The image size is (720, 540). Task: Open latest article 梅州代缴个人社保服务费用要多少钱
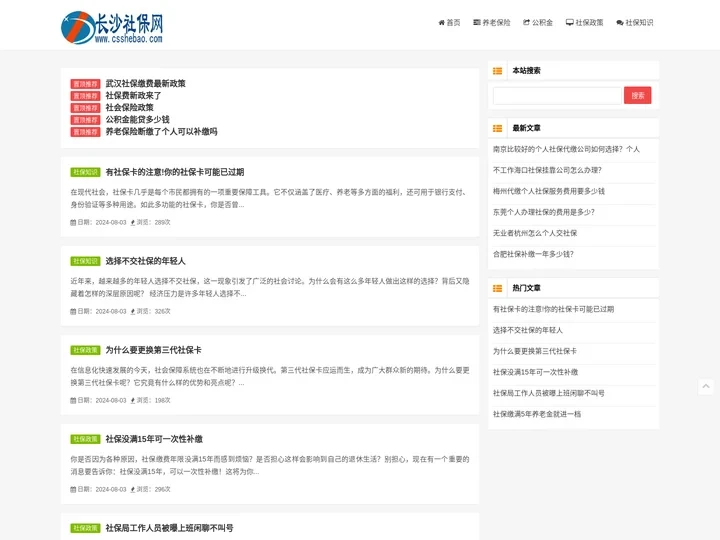click(549, 191)
